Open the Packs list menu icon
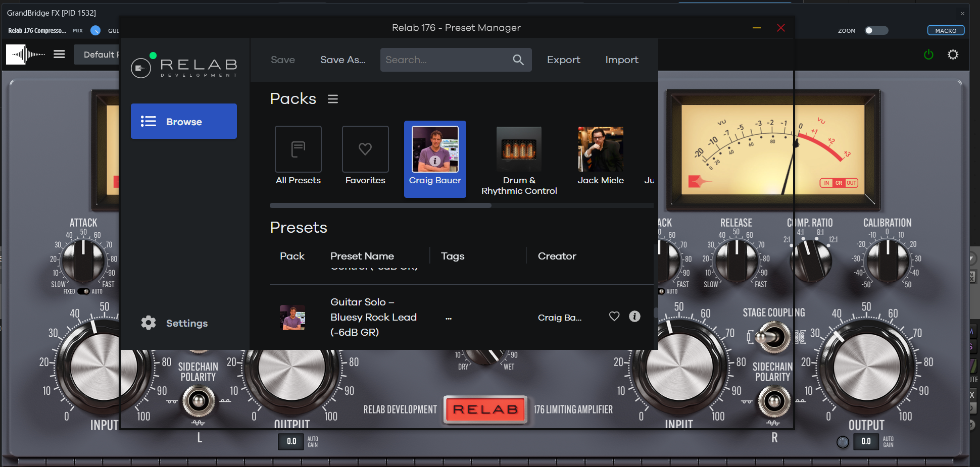980x467 pixels. click(x=333, y=99)
